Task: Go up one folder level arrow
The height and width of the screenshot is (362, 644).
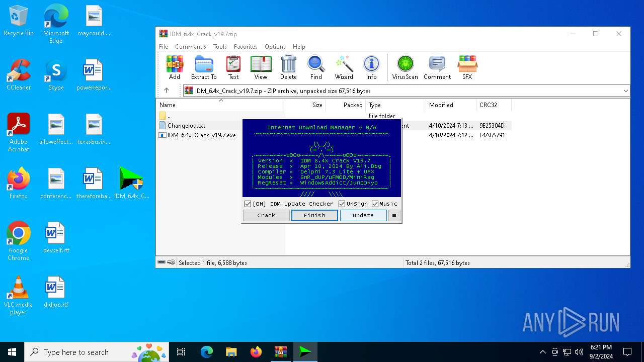Action: coord(167,90)
